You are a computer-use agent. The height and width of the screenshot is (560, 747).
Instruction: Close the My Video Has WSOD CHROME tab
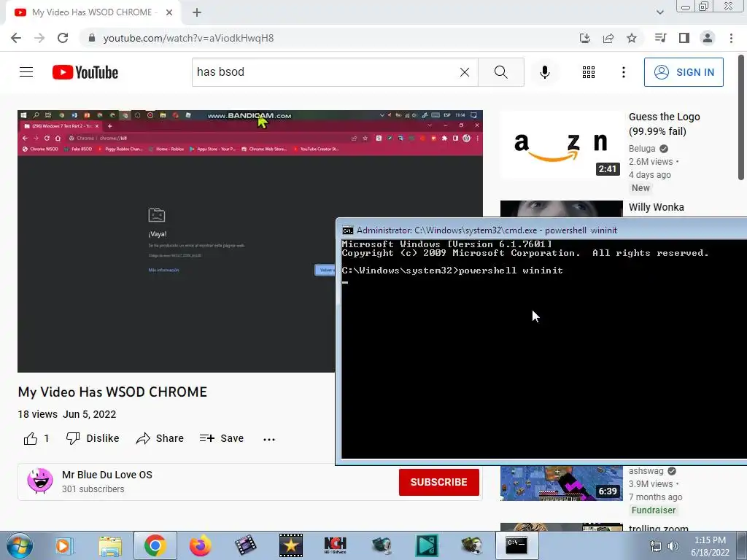point(169,12)
